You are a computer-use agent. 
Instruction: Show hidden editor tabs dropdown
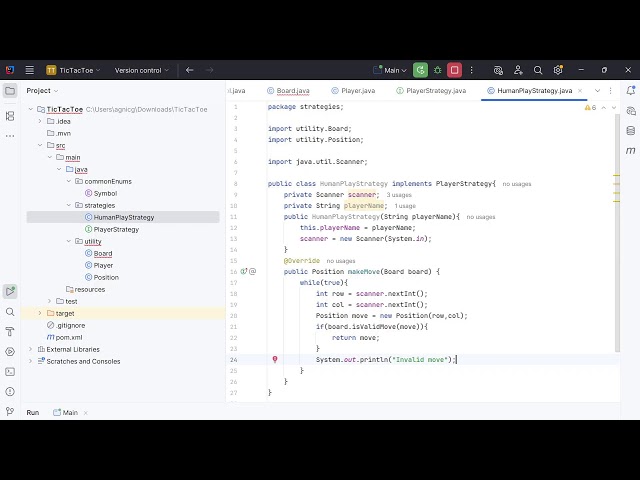[598, 91]
